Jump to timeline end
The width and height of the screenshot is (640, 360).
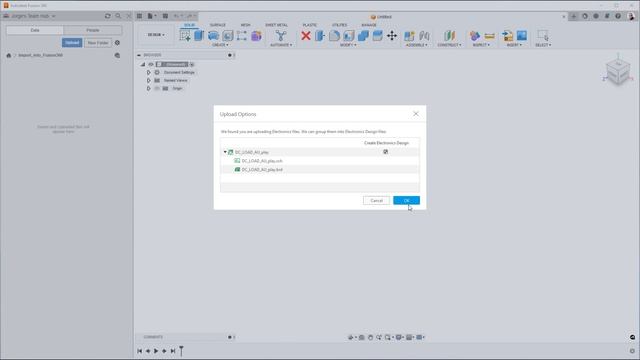point(173,351)
